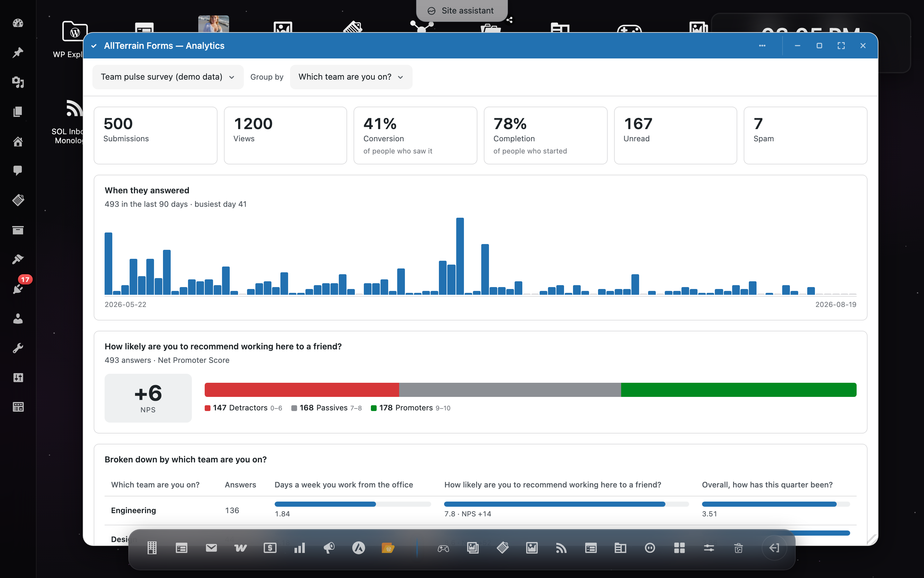Screen dimensions: 924x578
Task: Click the 500 Submissions card
Action: (x=155, y=135)
